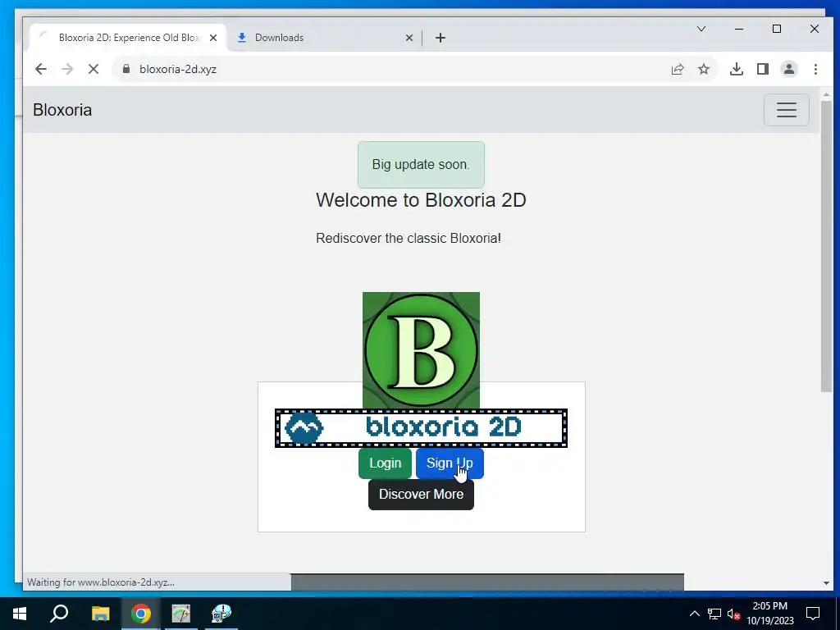Stop loading the page

tap(94, 69)
